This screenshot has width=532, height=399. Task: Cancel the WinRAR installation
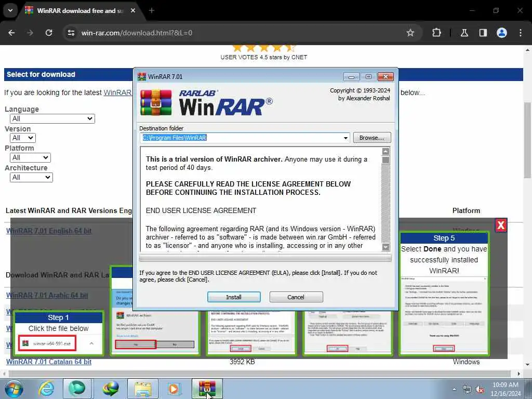click(x=296, y=297)
